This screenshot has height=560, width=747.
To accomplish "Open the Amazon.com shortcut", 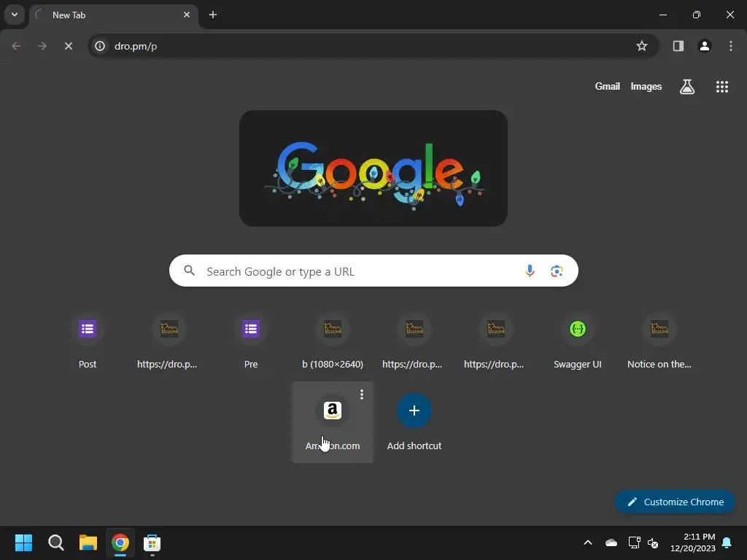I will point(333,422).
